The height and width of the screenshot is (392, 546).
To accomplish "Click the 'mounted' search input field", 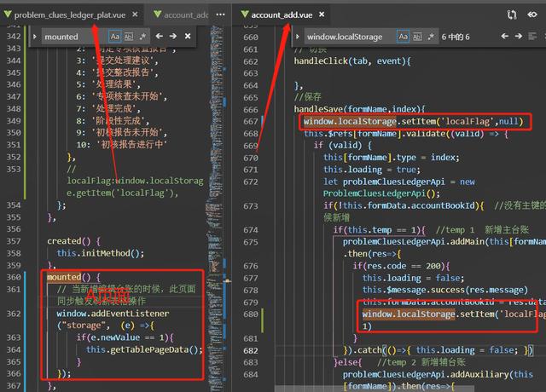I will tap(75, 37).
